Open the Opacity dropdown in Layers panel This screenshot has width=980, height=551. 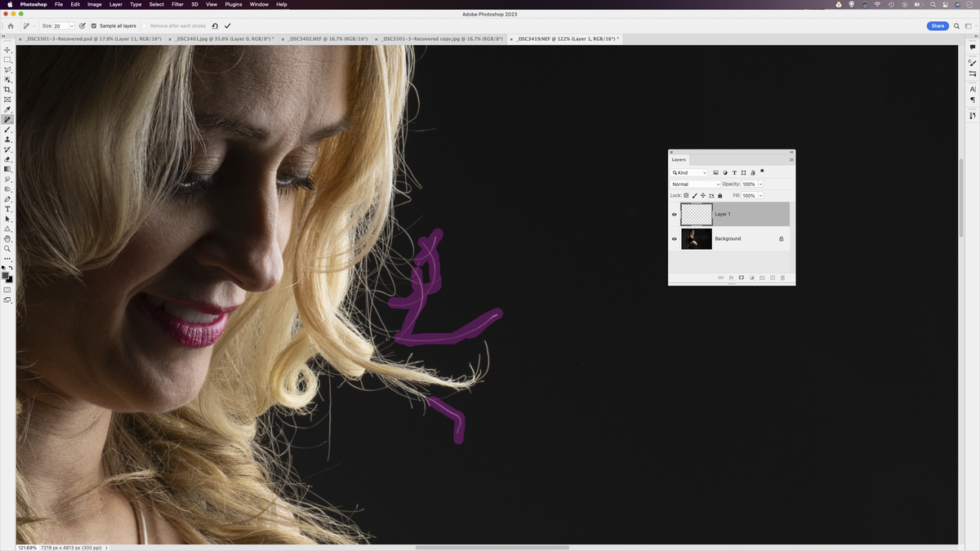pos(760,184)
